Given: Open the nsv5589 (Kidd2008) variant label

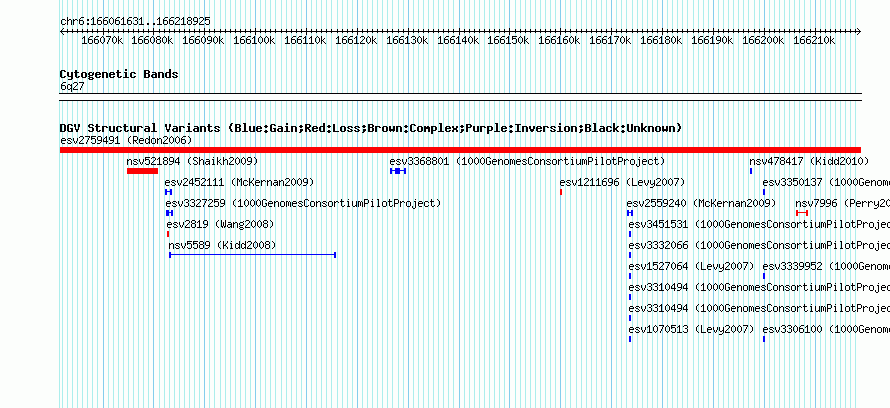Looking at the screenshot, I should 222,245.
